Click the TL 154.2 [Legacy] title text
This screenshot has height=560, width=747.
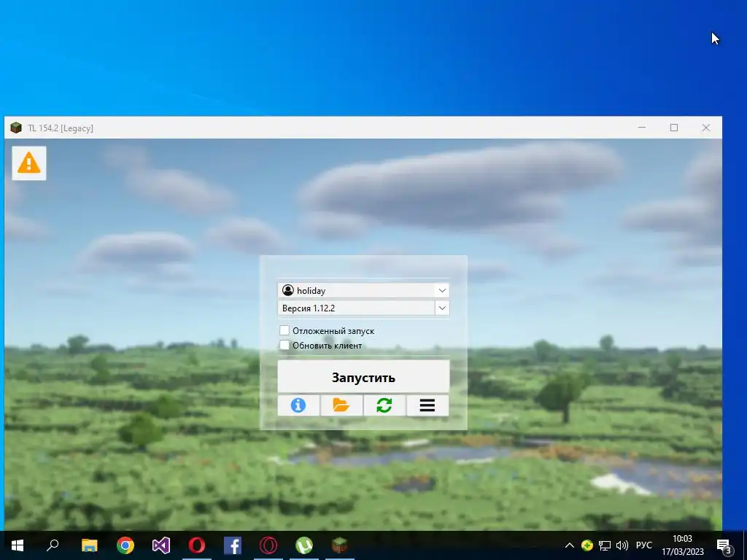pyautogui.click(x=61, y=128)
